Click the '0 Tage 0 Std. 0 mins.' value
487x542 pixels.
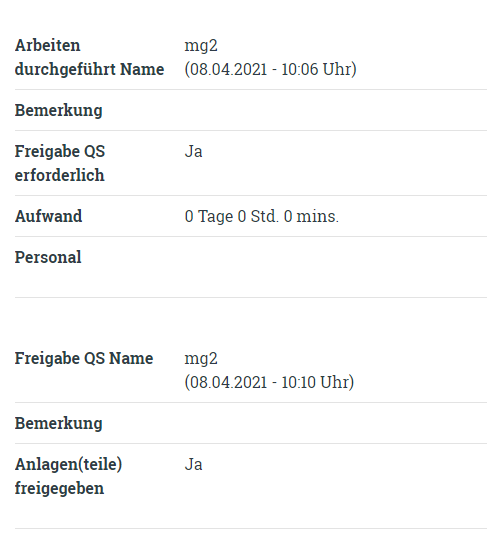(x=262, y=216)
